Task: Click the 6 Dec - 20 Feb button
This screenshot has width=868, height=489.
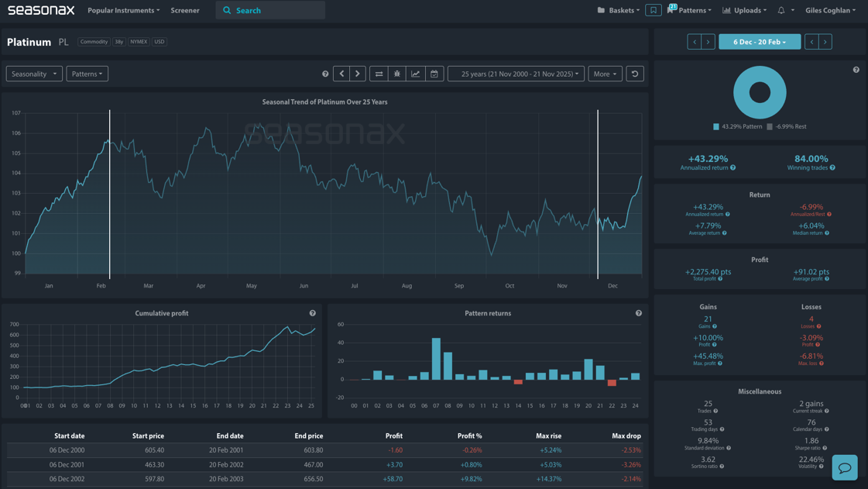Action: pos(760,41)
